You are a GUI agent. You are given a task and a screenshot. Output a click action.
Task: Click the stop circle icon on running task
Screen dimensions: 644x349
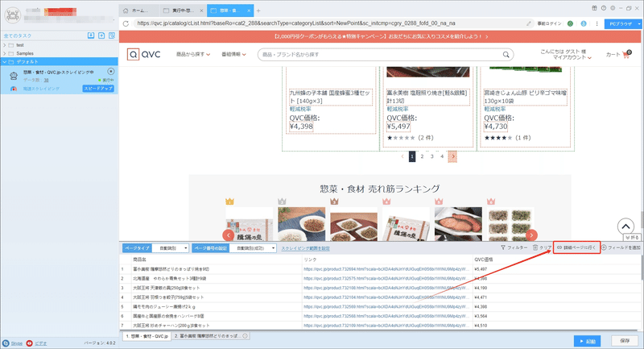coord(111,72)
